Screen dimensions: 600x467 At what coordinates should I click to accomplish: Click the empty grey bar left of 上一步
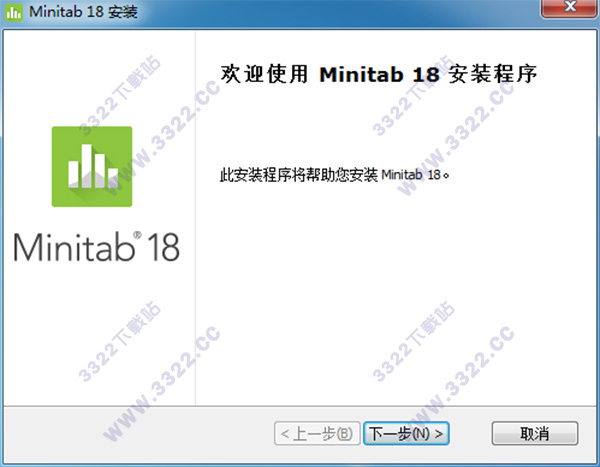pos(139,433)
